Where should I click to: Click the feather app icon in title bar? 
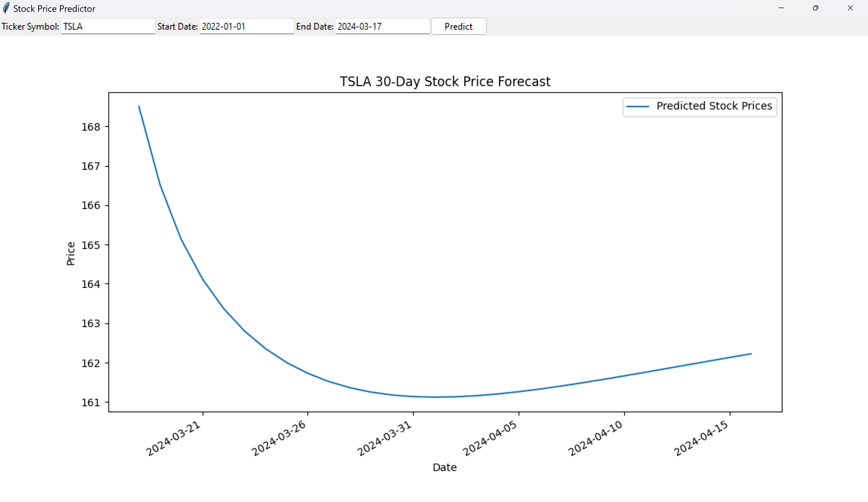(x=6, y=8)
